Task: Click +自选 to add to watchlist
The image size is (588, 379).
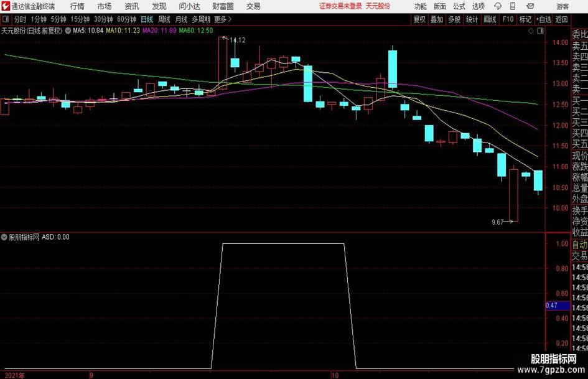Action: [544, 19]
